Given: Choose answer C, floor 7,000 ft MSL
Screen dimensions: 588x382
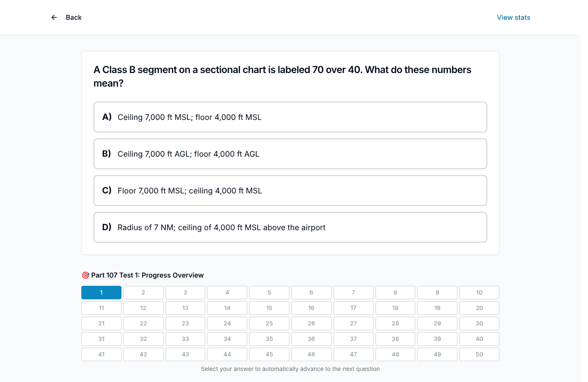Looking at the screenshot, I should pyautogui.click(x=290, y=191).
